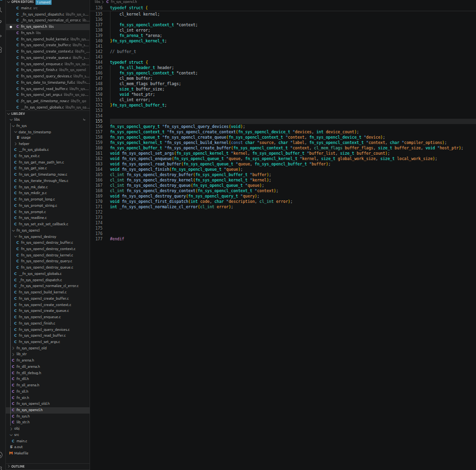Open the usage file under date_to_timestamp
This screenshot has width=476, height=470.
[26, 138]
